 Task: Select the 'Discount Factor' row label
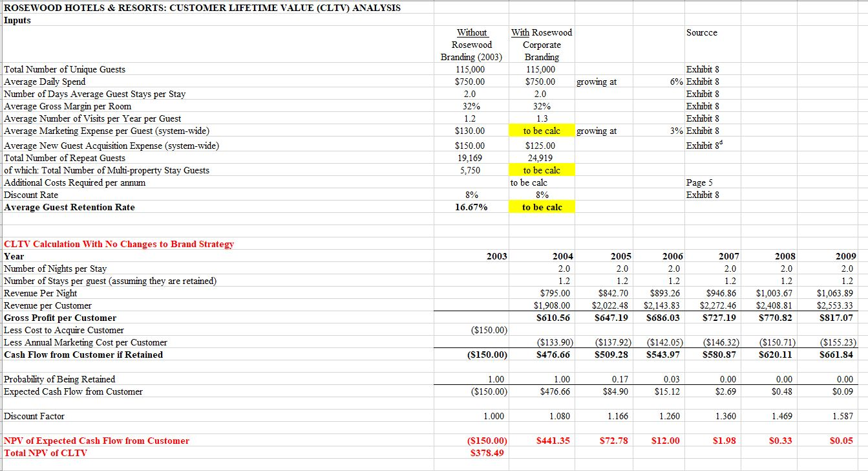click(34, 416)
